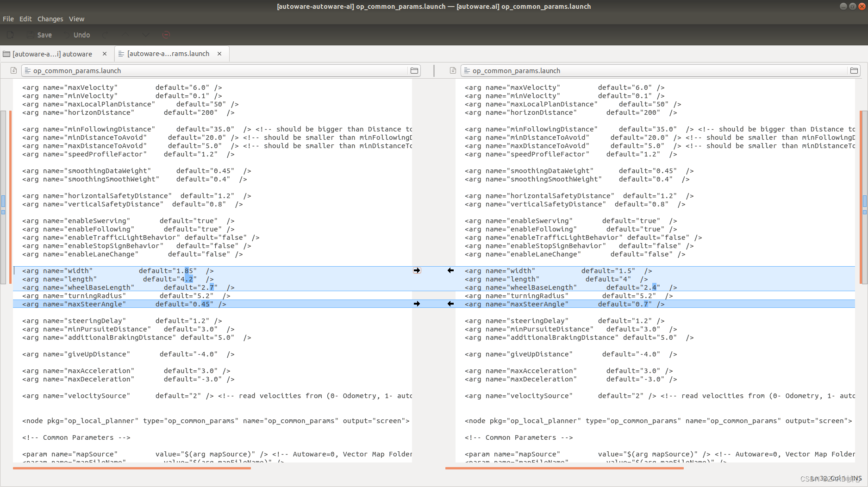Click the New comparison toolbar icon
Screen dimensions: 868x487
click(x=10, y=35)
